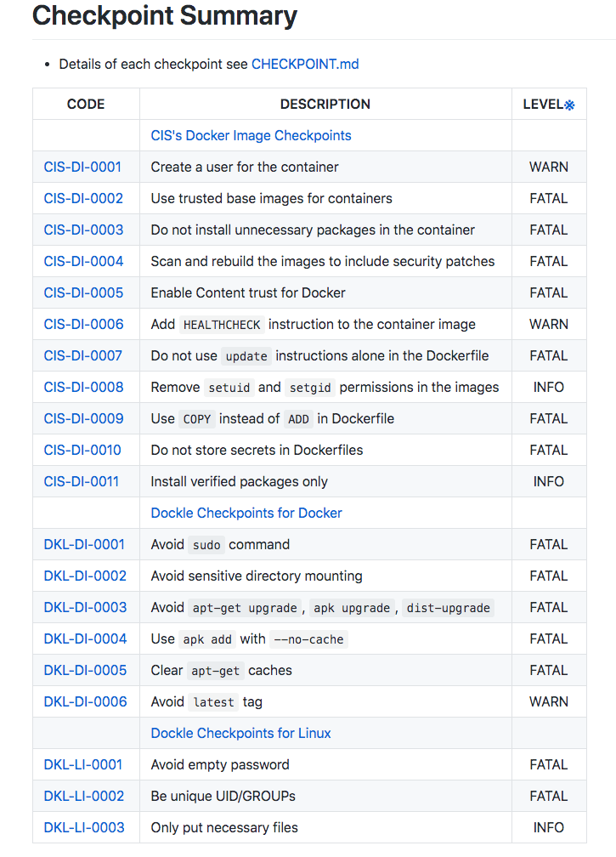Open the CIS-DI-0002 checkpoint link

click(83, 199)
